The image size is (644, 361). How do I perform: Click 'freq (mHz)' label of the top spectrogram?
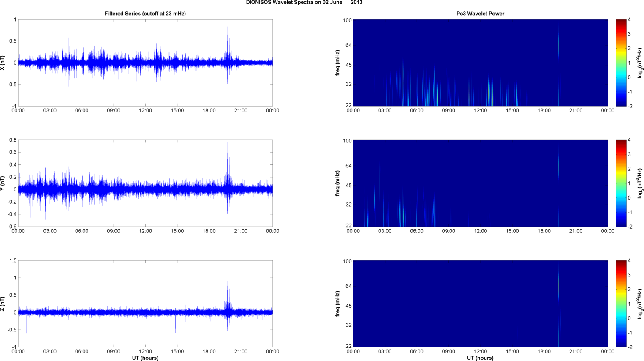pos(338,63)
